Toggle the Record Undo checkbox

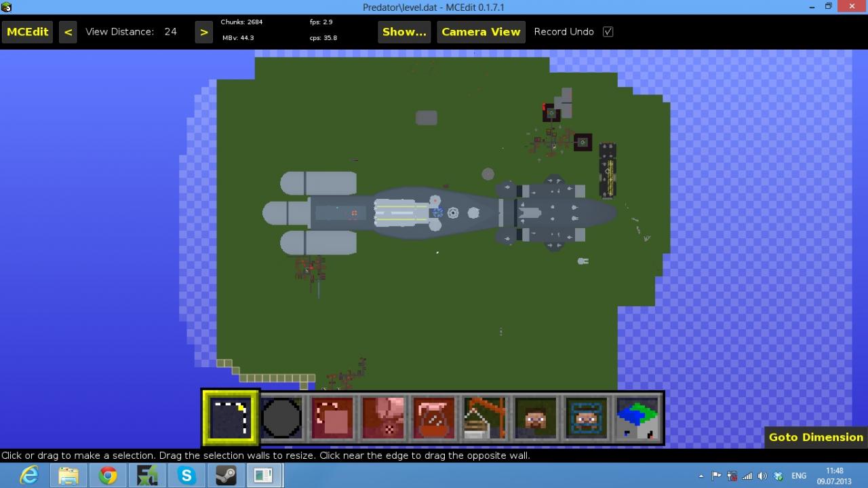[608, 31]
